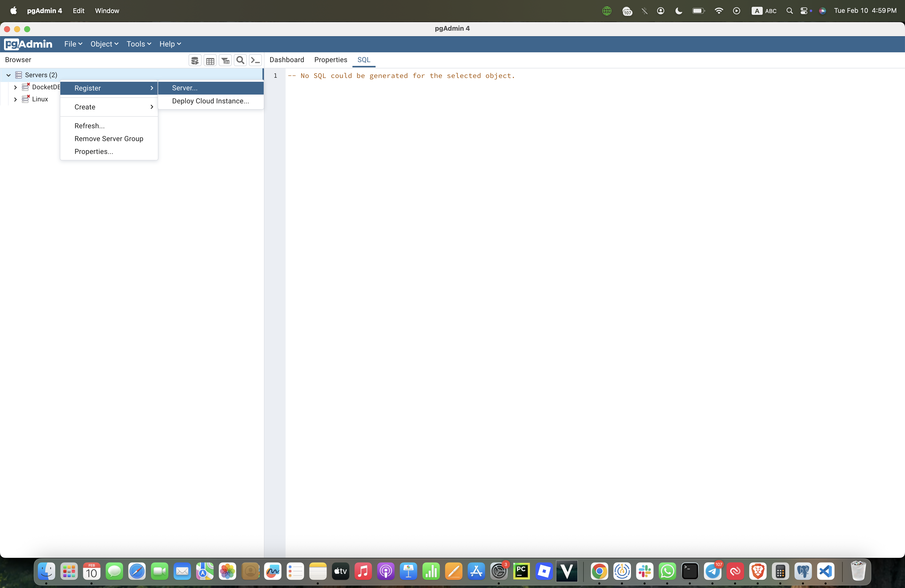Viewport: 905px width, 588px height.
Task: Open the PSQL Tool terminal icon
Action: pyautogui.click(x=255, y=60)
